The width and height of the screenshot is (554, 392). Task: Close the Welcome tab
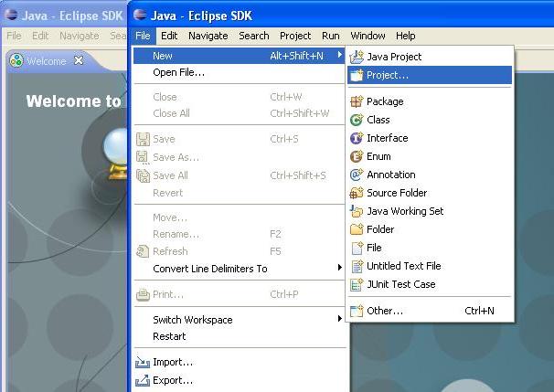[x=79, y=60]
